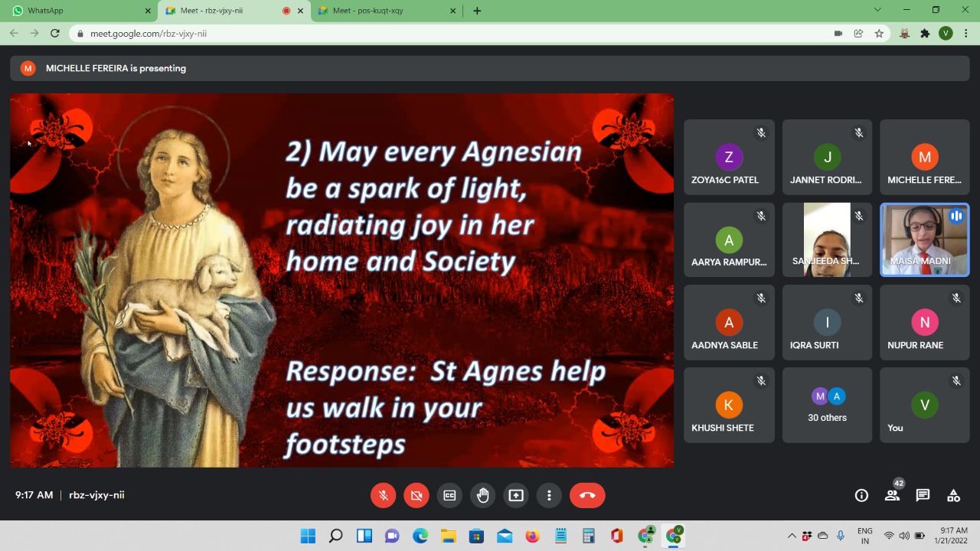Go forward in browser history
The height and width of the screenshot is (551, 980).
pyautogui.click(x=34, y=34)
